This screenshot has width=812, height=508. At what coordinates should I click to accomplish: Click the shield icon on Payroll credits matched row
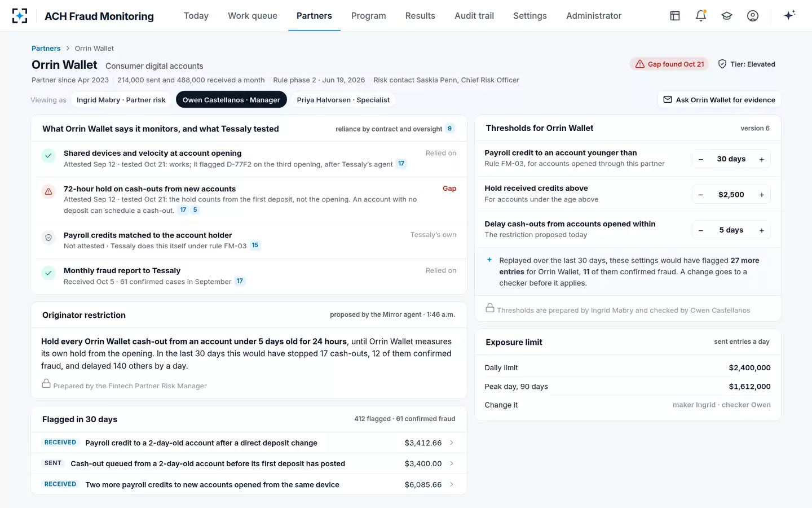click(48, 238)
